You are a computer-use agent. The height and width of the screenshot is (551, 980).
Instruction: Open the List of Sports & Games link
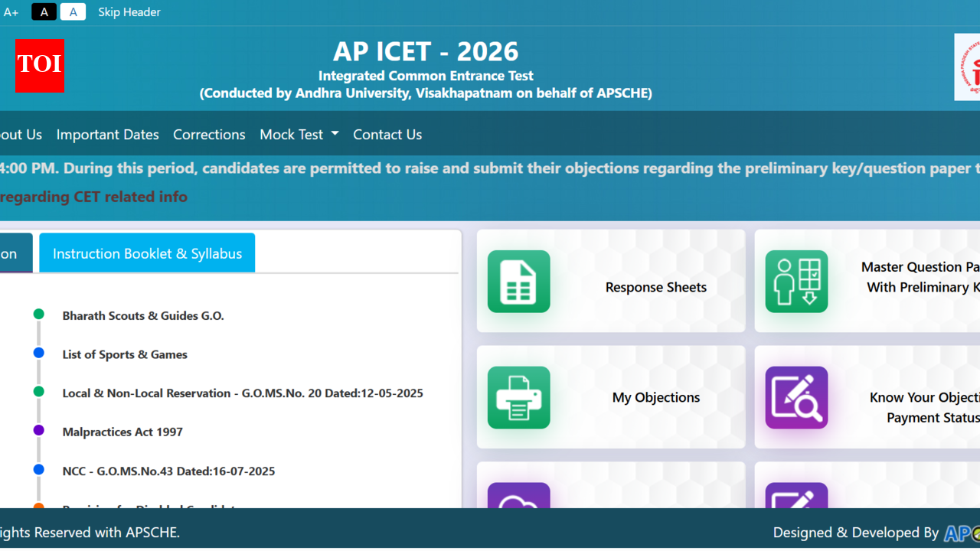point(125,354)
